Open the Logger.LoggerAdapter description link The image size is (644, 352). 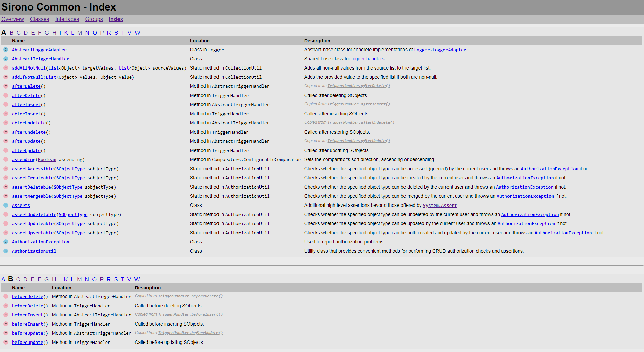(x=440, y=50)
